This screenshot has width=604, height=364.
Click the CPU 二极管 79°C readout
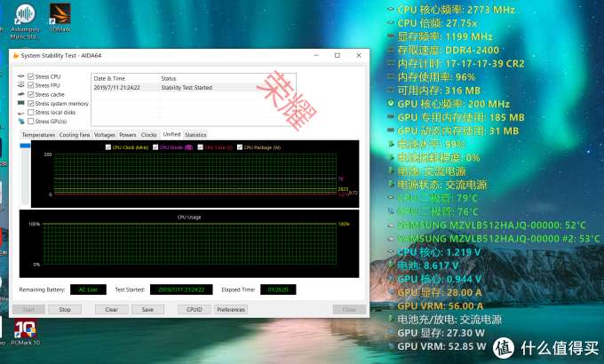click(438, 198)
